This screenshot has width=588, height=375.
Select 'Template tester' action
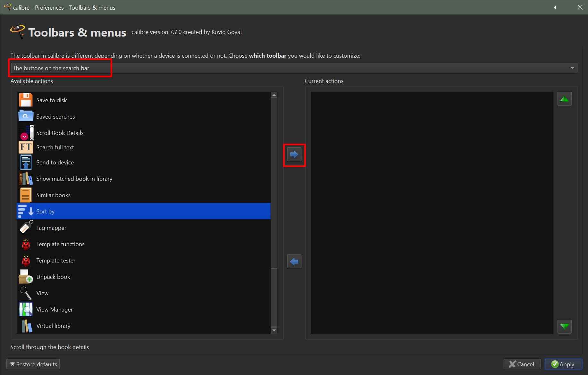click(x=144, y=260)
